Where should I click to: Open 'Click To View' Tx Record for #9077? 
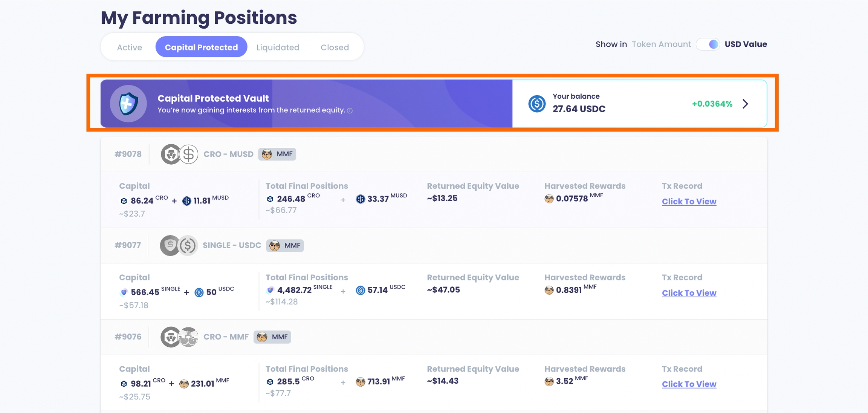pyautogui.click(x=689, y=293)
